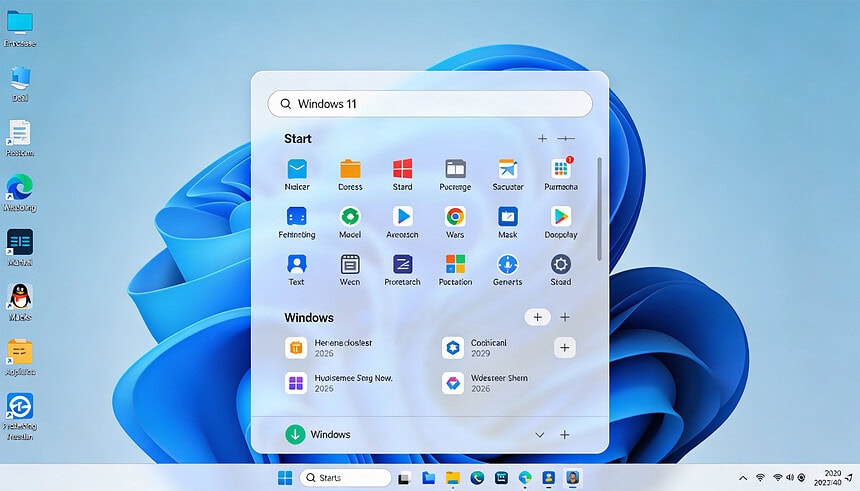Open the Mask app icon
This screenshot has width=860, height=491.
(x=508, y=217)
